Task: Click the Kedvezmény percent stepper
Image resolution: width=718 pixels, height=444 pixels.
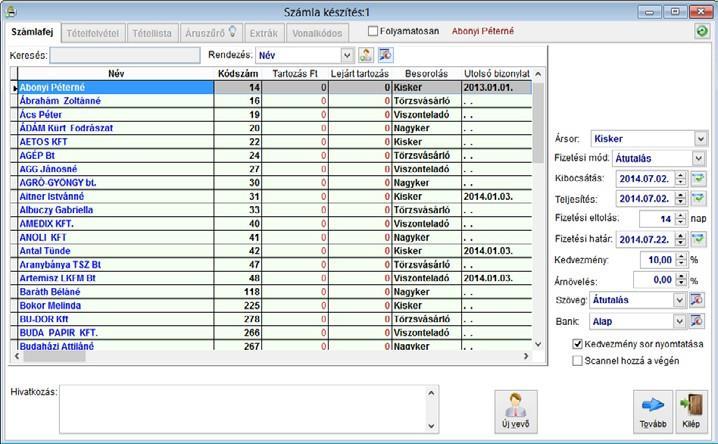Action: coord(682,260)
